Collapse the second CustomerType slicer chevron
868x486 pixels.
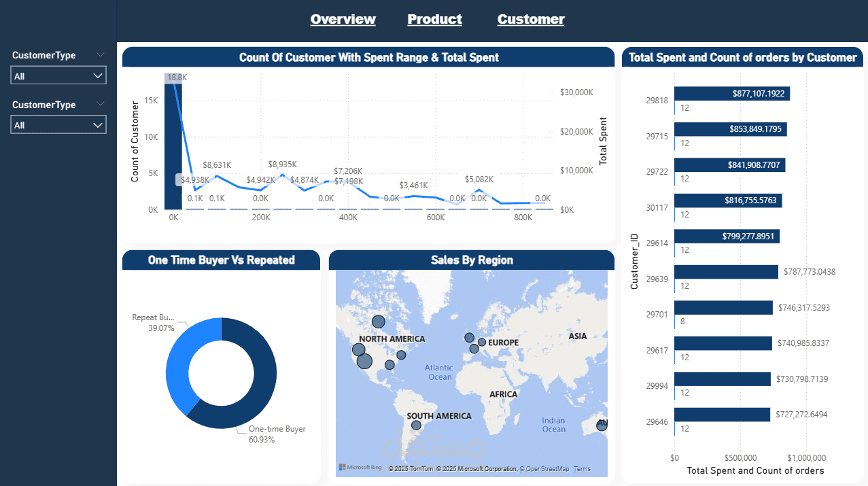tap(101, 104)
